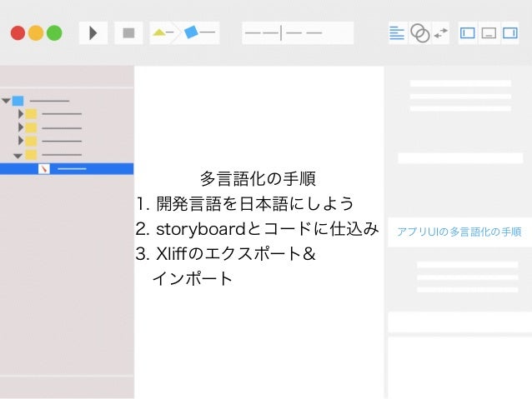
Task: Expand the first yellow folder
Action: tap(21, 114)
